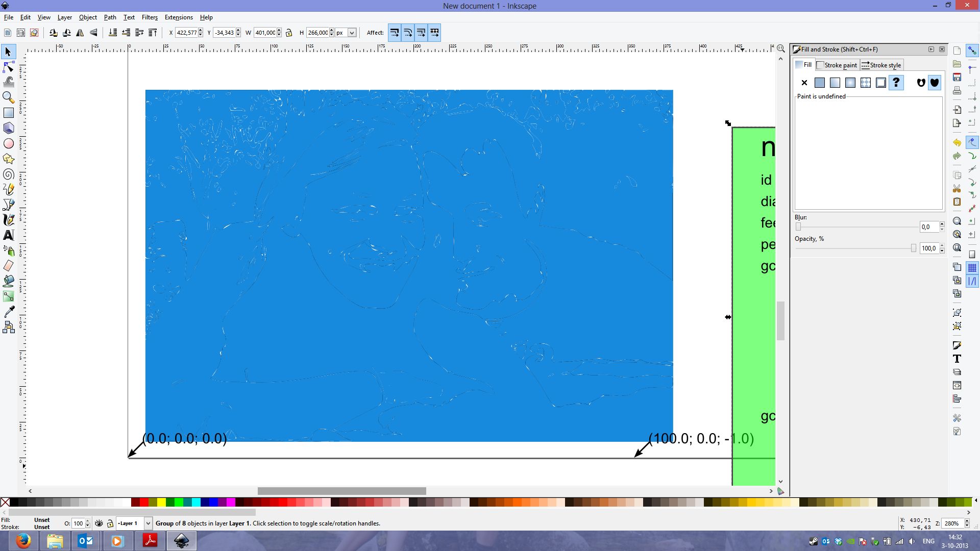
Task: Click the no paint X button
Action: 804,83
